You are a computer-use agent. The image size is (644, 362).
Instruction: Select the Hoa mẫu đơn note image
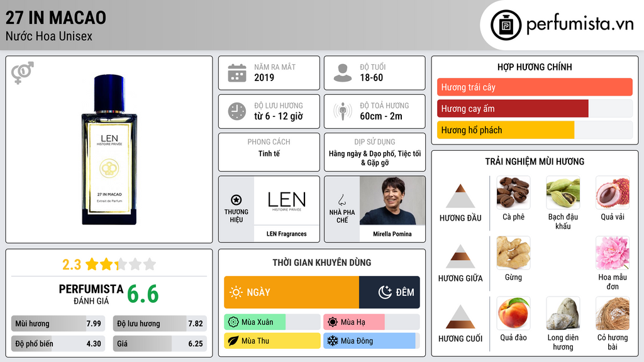click(x=613, y=253)
